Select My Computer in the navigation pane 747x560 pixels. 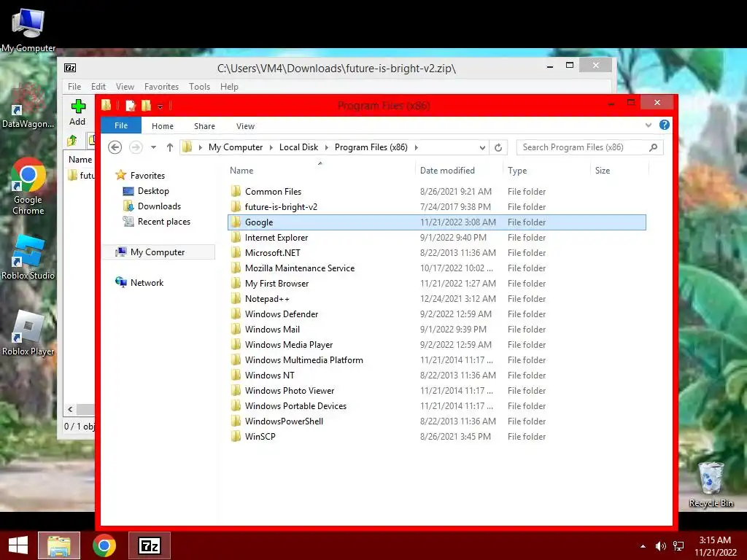tap(158, 252)
